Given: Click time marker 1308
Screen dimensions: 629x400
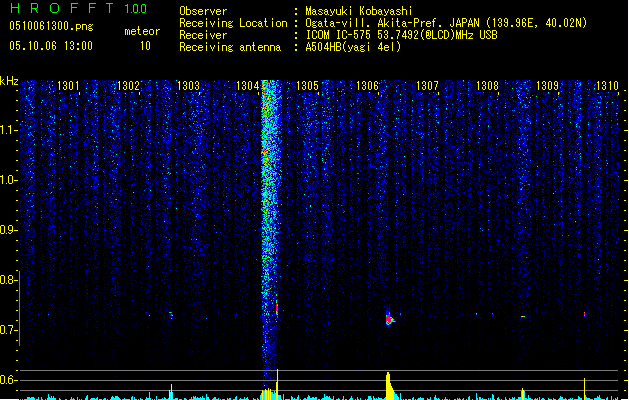Looking at the screenshot, I should 487,86.
